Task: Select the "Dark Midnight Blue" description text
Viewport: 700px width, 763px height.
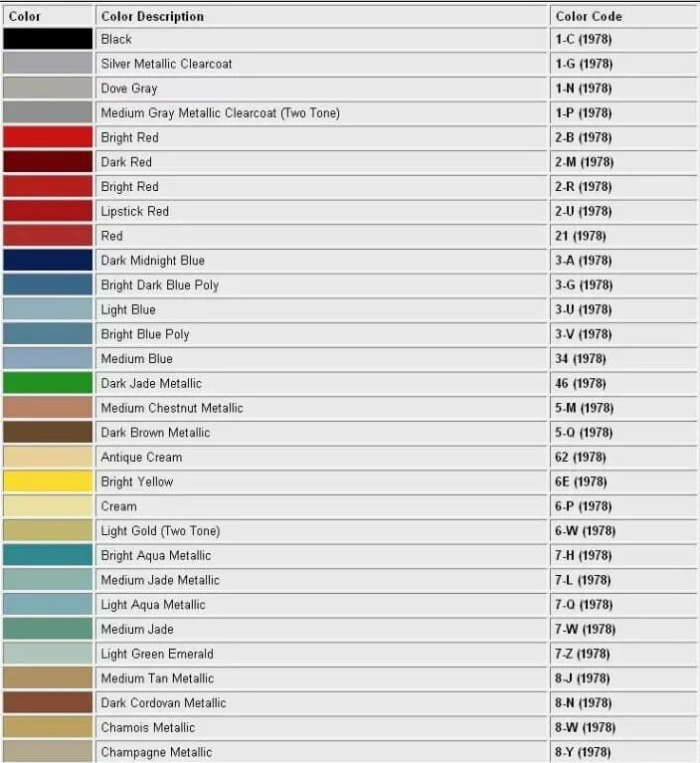Action: [x=153, y=261]
